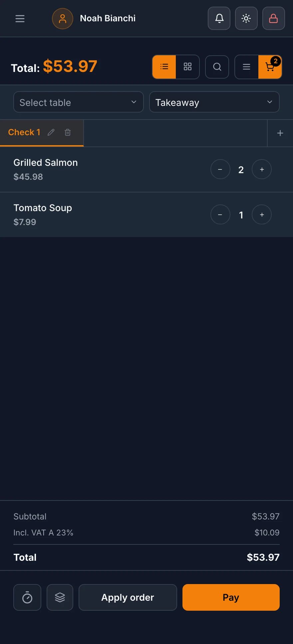Screen dimensions: 293x644
Task: Open the timer for the order
Action: point(27,597)
